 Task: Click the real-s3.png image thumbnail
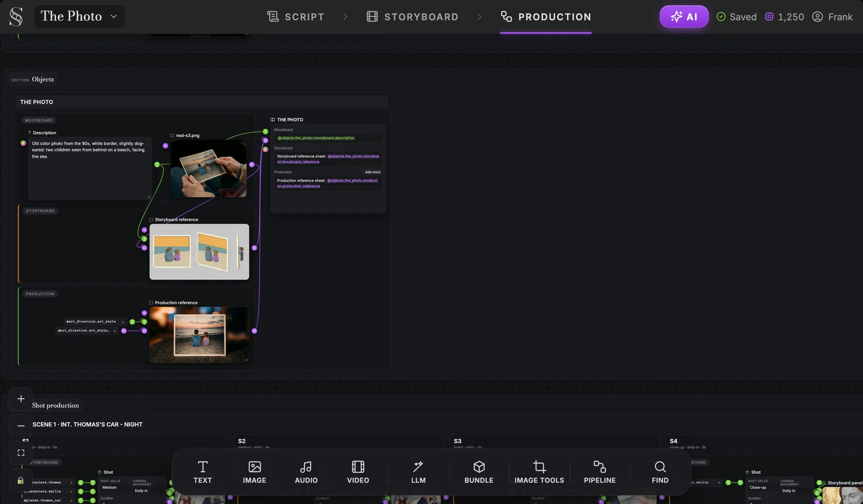(209, 169)
